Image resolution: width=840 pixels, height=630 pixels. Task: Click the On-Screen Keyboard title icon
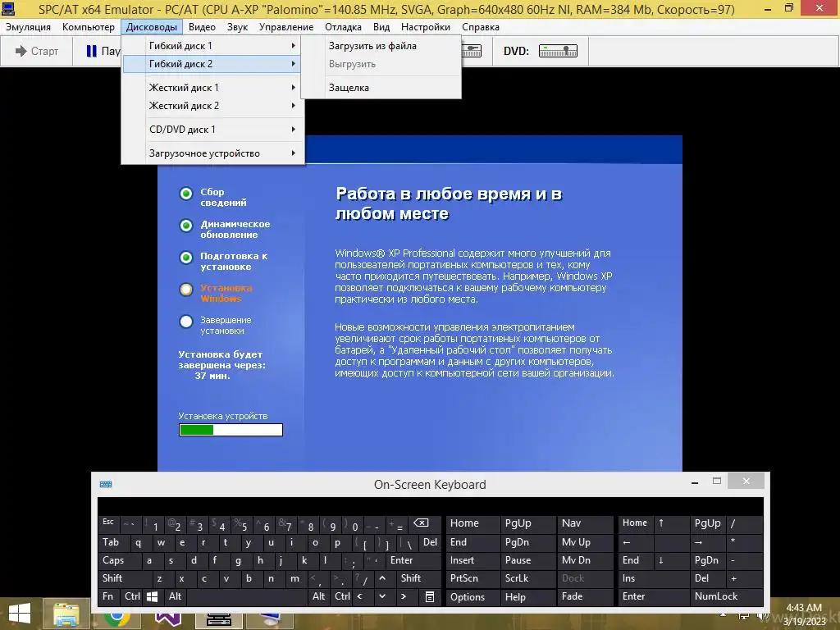[x=106, y=484]
